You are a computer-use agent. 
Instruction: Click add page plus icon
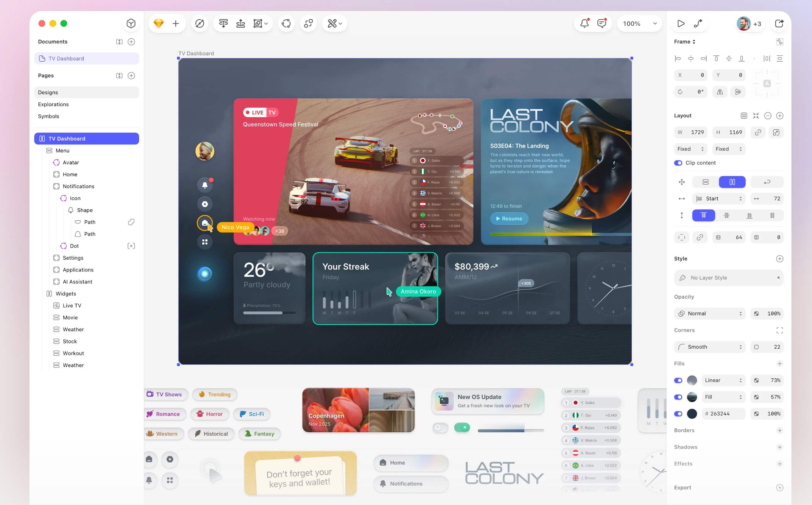(131, 76)
